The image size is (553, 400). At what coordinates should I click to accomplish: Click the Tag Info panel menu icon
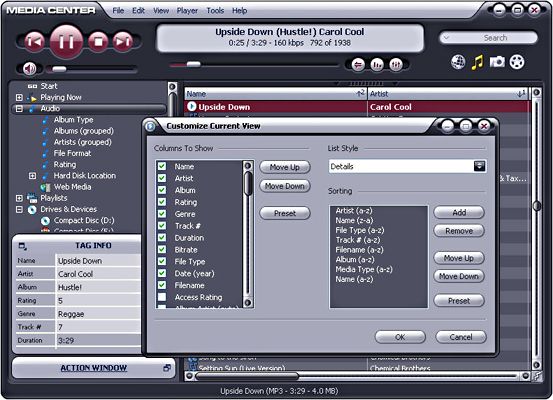tap(23, 246)
